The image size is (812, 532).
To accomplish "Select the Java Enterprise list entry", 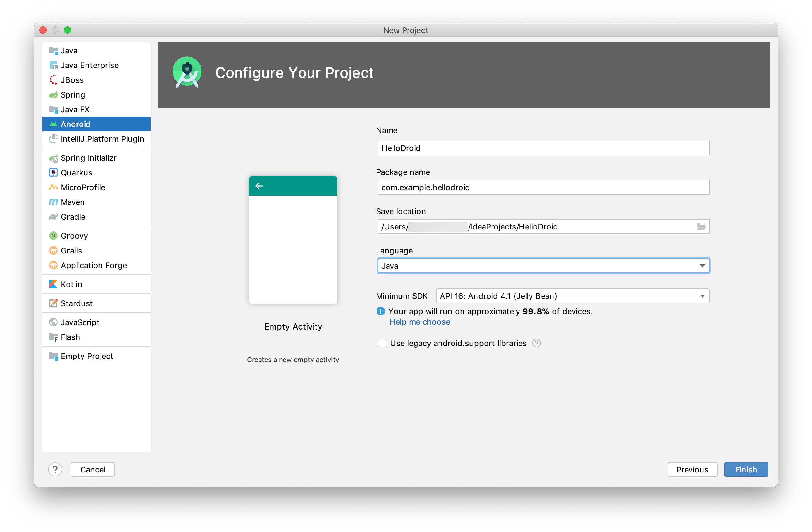I will click(x=97, y=66).
